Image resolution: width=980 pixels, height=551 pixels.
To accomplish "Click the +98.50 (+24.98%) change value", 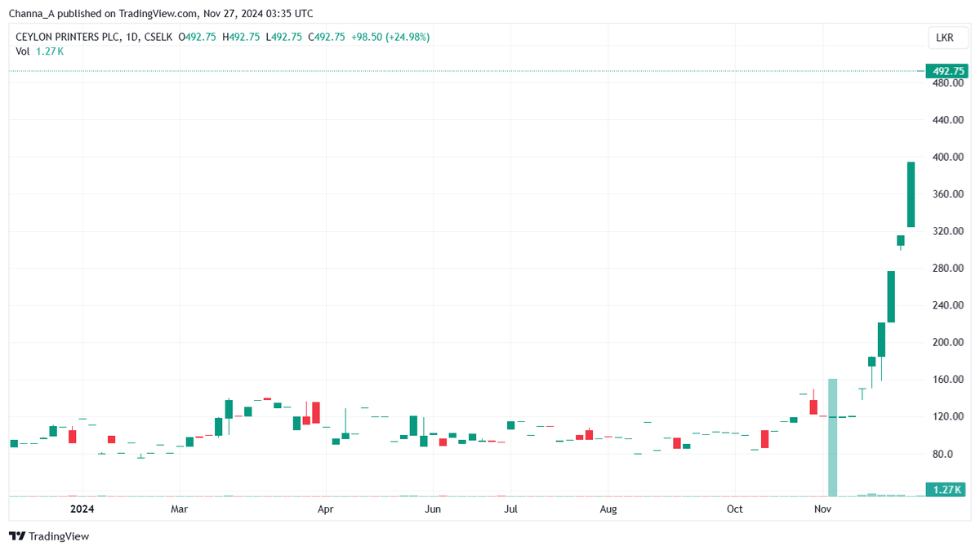I will [390, 37].
